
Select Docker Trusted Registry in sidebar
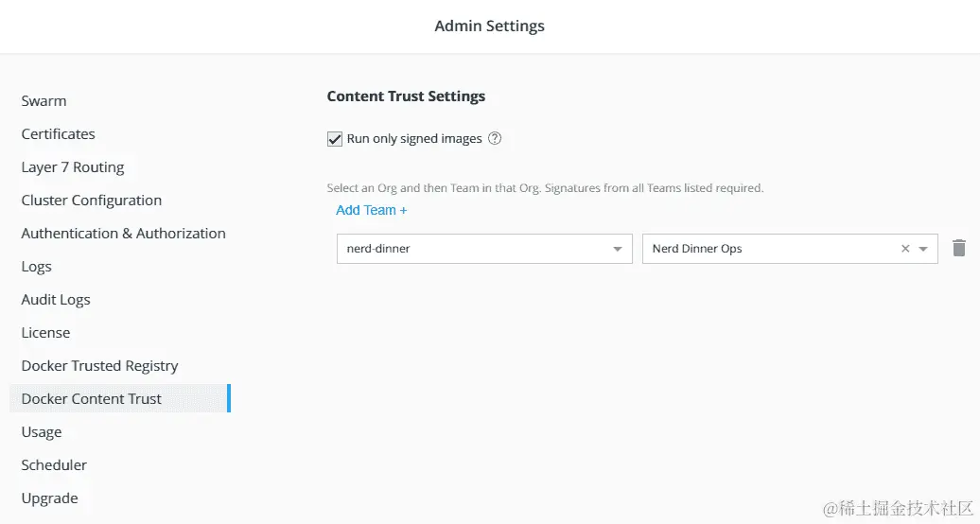click(x=99, y=366)
